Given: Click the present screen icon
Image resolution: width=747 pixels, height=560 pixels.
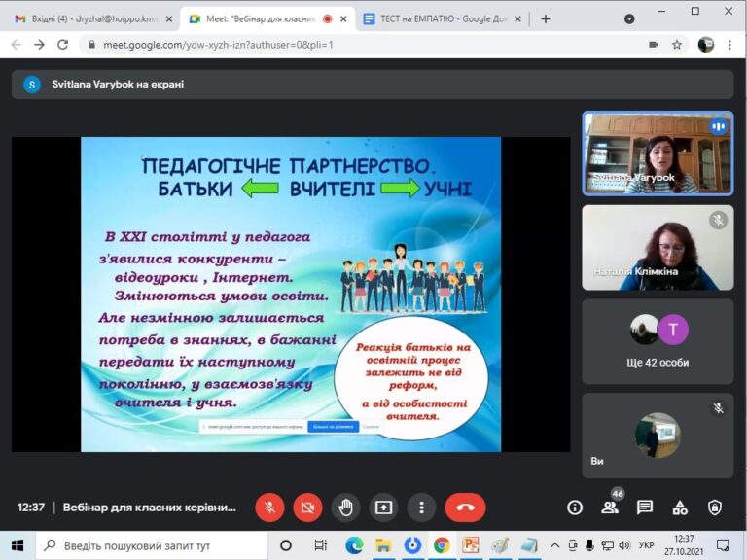Looking at the screenshot, I should click(383, 507).
